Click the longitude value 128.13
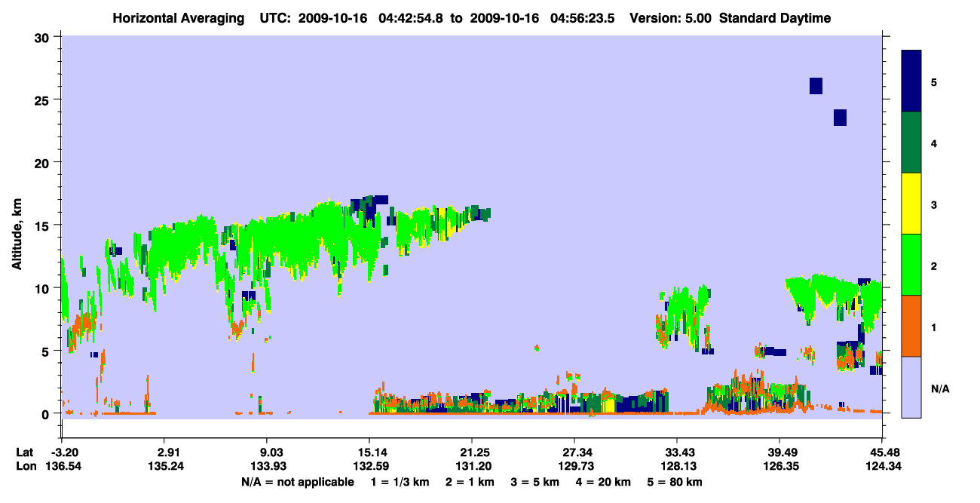This screenshot has height=503, width=980. click(x=677, y=466)
